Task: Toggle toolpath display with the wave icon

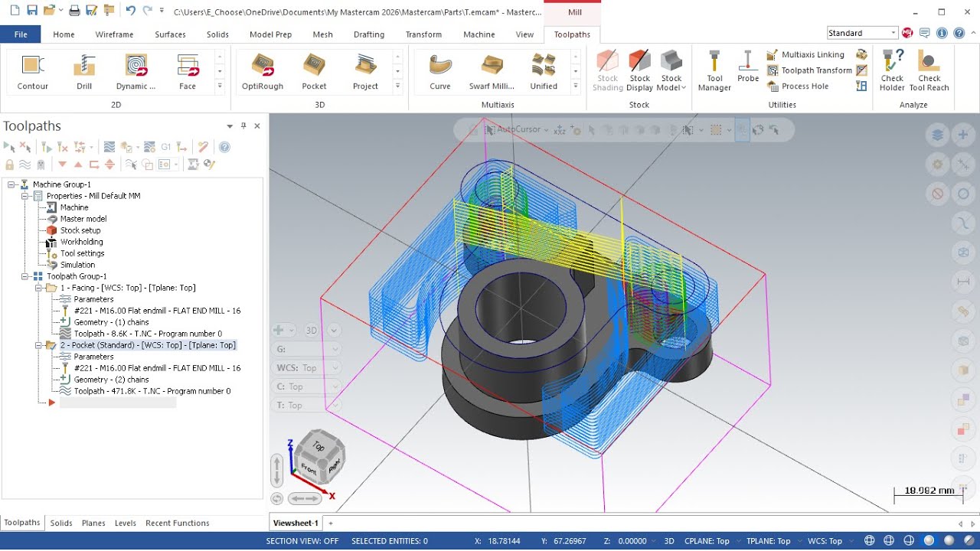Action: [x=24, y=165]
